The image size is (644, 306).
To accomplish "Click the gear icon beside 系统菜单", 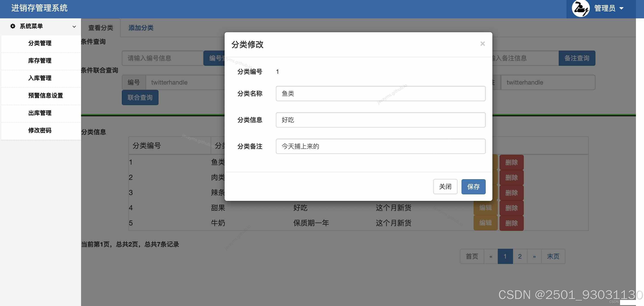I will [13, 26].
